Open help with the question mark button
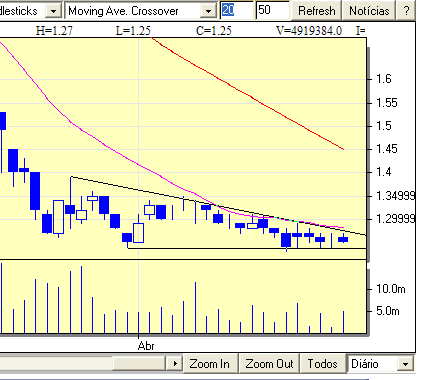Image resolution: width=422 pixels, height=380 pixels. [406, 11]
